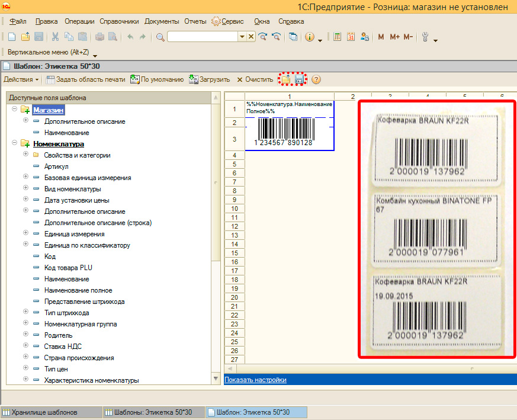Image resolution: width=517 pixels, height=420 pixels.
Task: Open the calendar icon in toolbar
Action: pyautogui.click(x=351, y=37)
